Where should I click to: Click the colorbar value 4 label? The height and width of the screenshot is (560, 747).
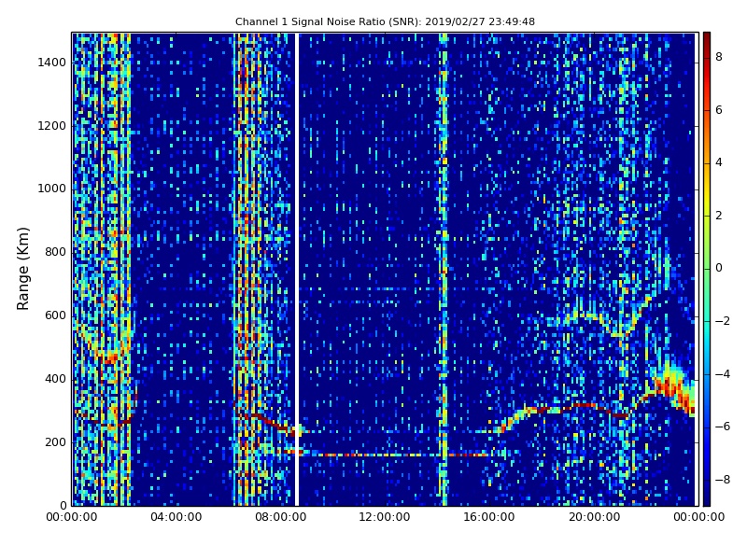719,162
